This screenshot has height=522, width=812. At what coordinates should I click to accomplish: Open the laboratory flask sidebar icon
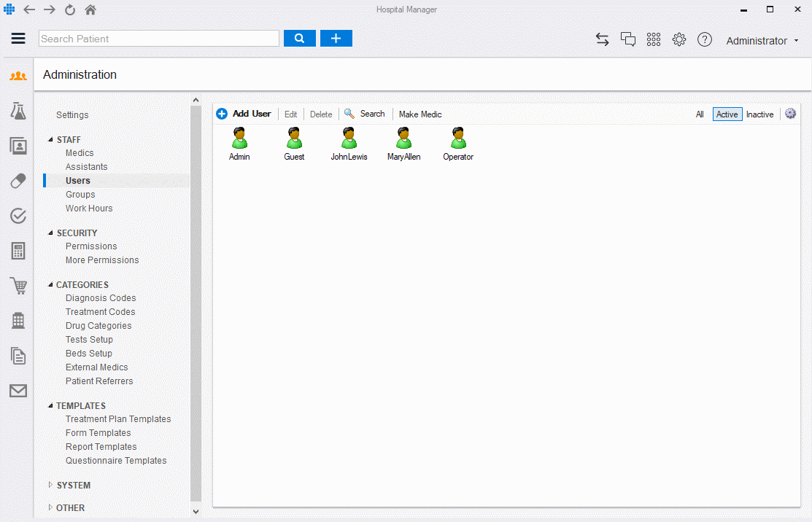pos(18,111)
